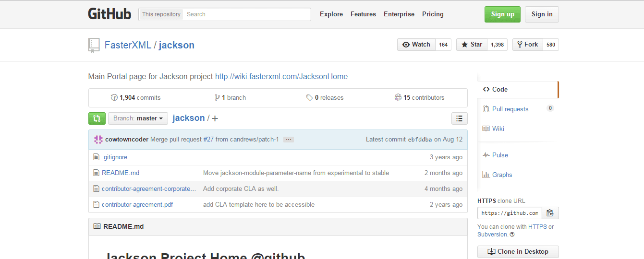Open the GitHub logo homepage
The width and height of the screenshot is (644, 259).
[109, 14]
